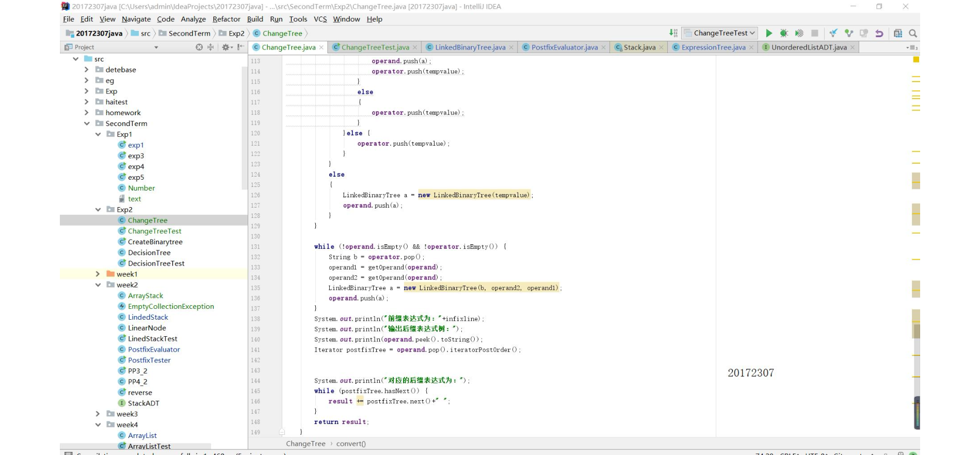Viewport: 980px width, 455px height.
Task: Open the Help menu
Action: pyautogui.click(x=375, y=19)
